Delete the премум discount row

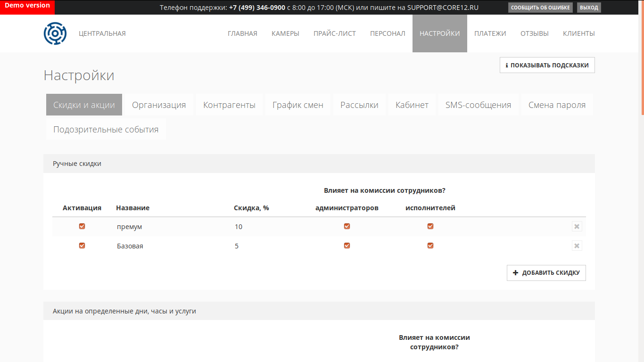(x=577, y=226)
